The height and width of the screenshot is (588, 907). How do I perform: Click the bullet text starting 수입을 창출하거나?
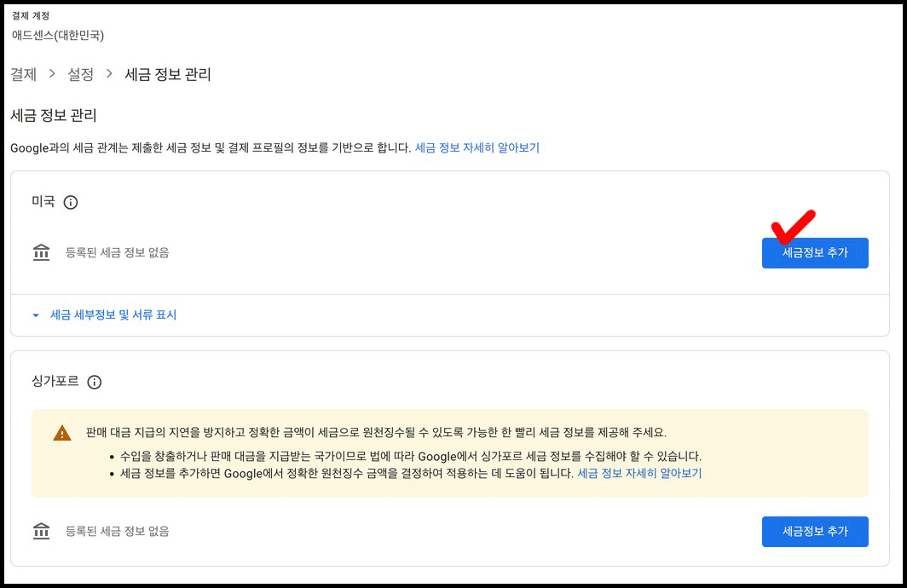click(x=410, y=456)
